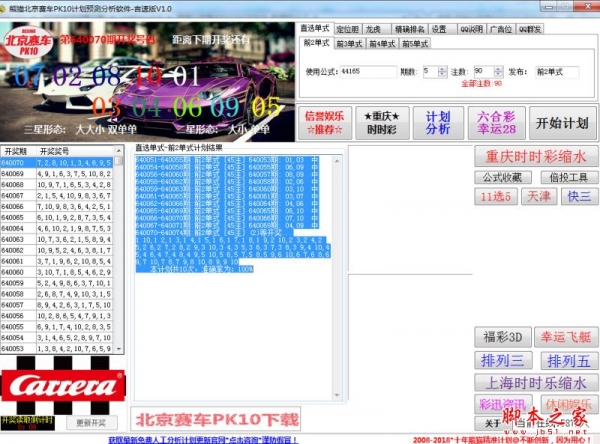Click the 幸运飞艇 button
The width and height of the screenshot is (600, 444).
coord(566,337)
